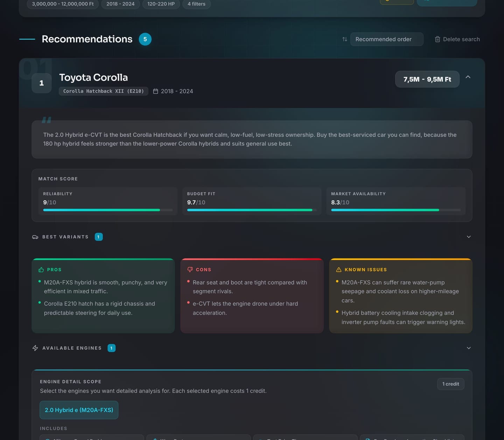Click the Match Score label

pyautogui.click(x=58, y=179)
